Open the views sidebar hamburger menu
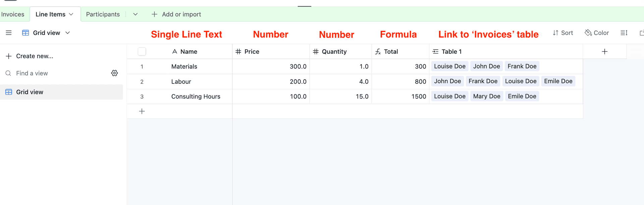 click(x=8, y=33)
